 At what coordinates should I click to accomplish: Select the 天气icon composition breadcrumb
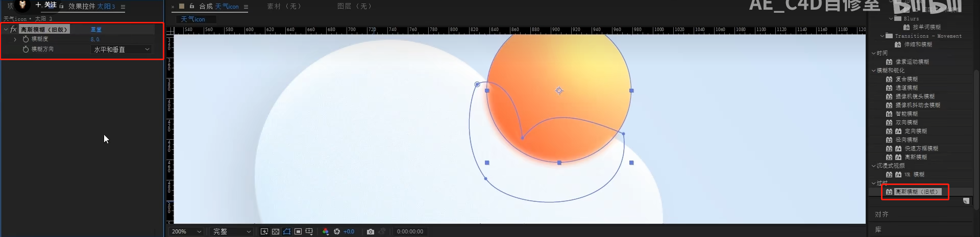point(193,19)
